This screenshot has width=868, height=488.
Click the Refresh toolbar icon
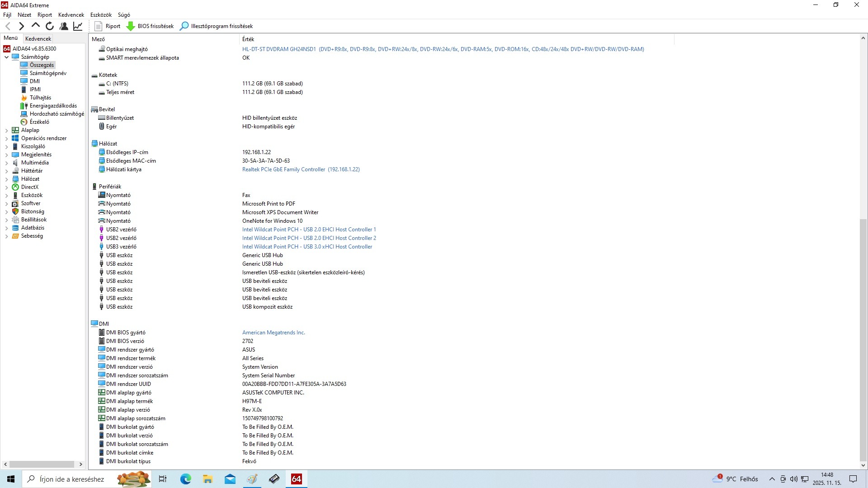coord(50,26)
